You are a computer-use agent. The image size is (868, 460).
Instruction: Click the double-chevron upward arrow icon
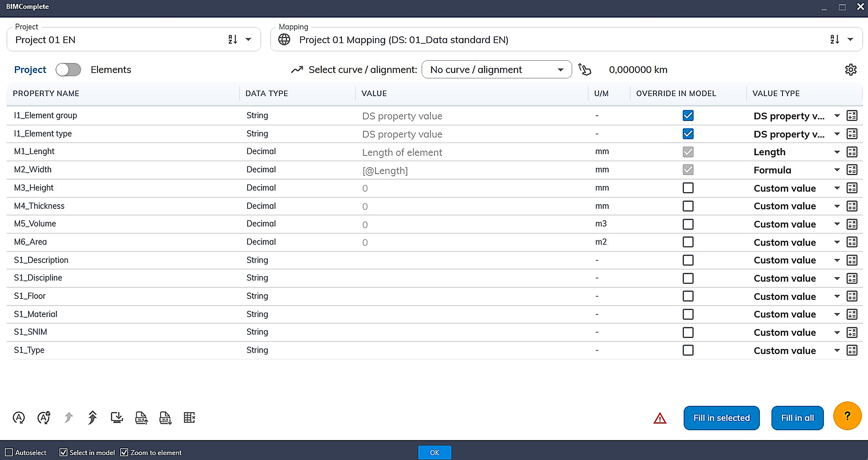[x=92, y=418]
